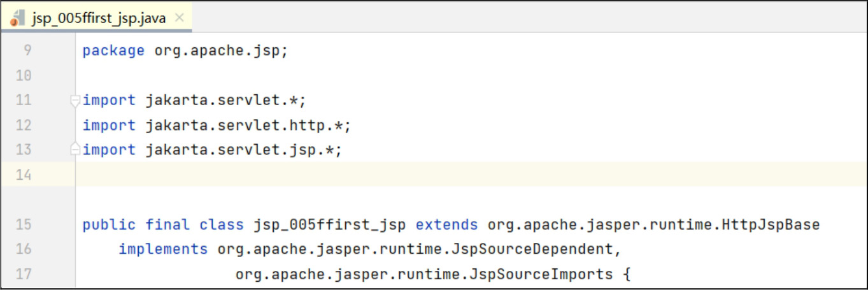This screenshot has height=290, width=868.
Task: Click the 'implements' keyword on line 16
Action: coord(163,249)
